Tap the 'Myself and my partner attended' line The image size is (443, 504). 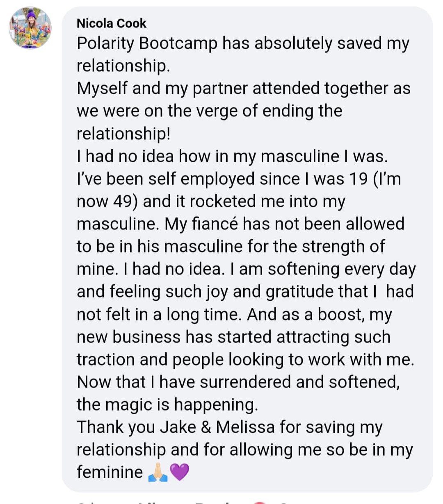pos(244,89)
